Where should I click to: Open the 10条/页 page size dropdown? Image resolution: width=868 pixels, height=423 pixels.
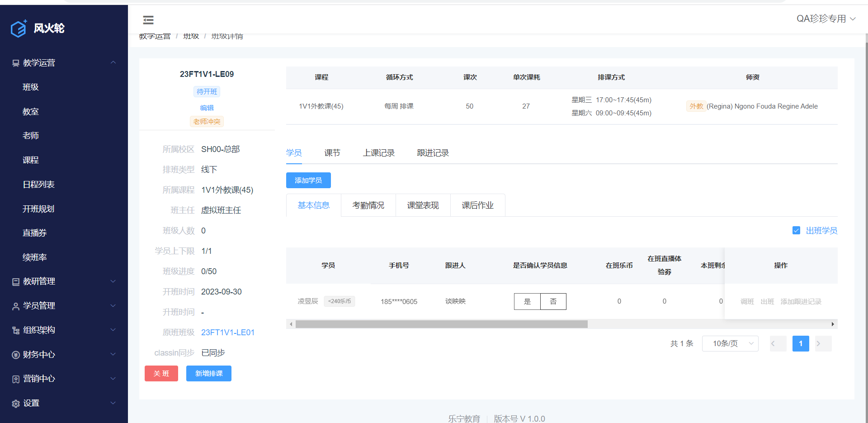click(x=730, y=344)
